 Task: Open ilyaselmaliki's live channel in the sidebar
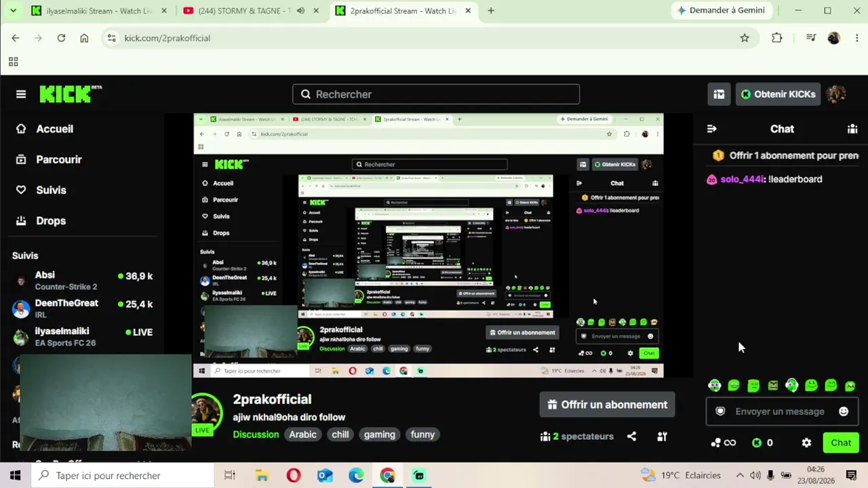83,337
